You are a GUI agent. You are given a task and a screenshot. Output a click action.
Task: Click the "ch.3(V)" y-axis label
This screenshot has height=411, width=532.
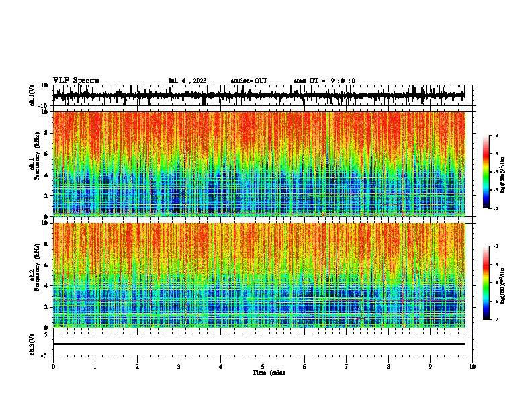pos(32,345)
